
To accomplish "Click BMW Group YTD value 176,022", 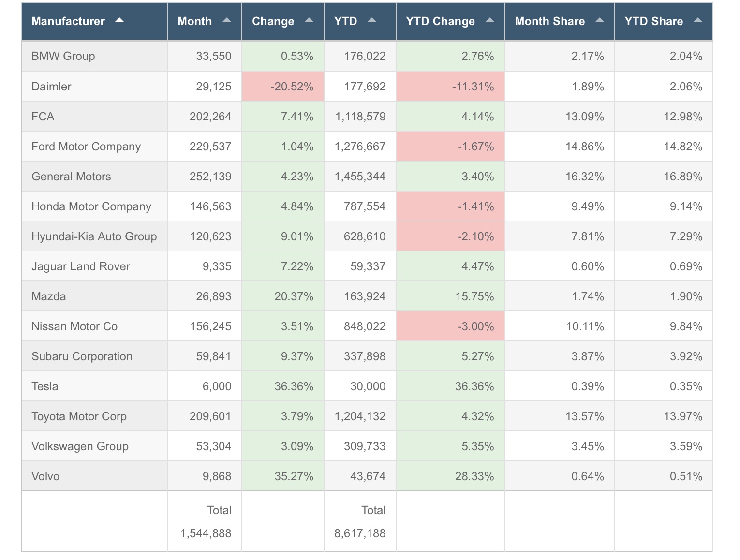I will click(x=365, y=56).
